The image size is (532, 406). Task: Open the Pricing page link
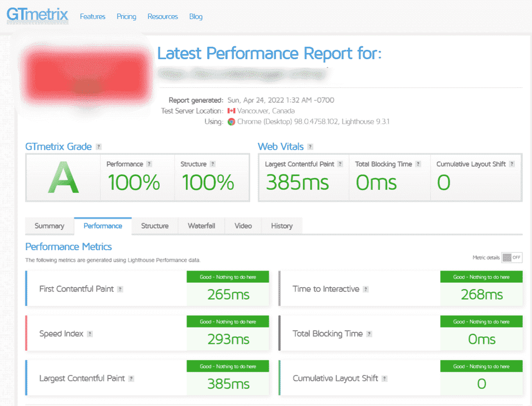point(127,17)
